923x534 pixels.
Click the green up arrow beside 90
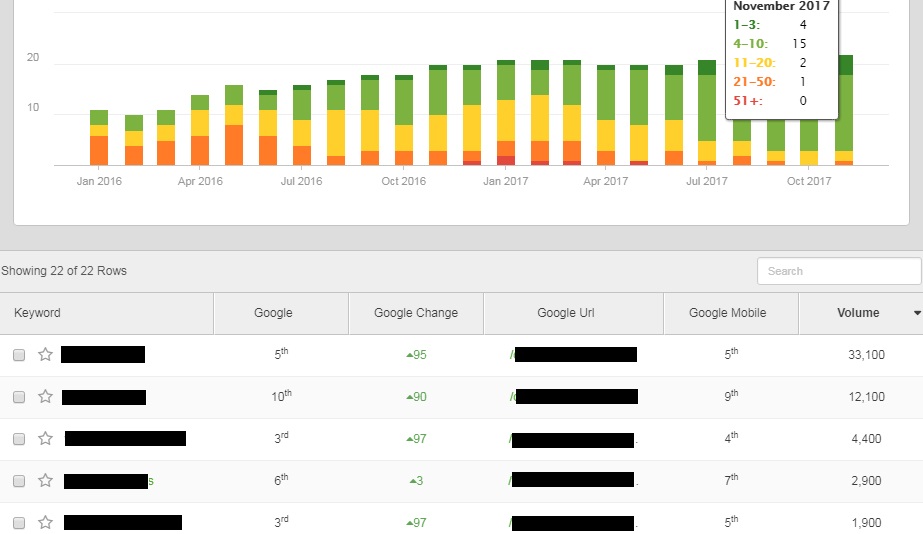tap(409, 397)
